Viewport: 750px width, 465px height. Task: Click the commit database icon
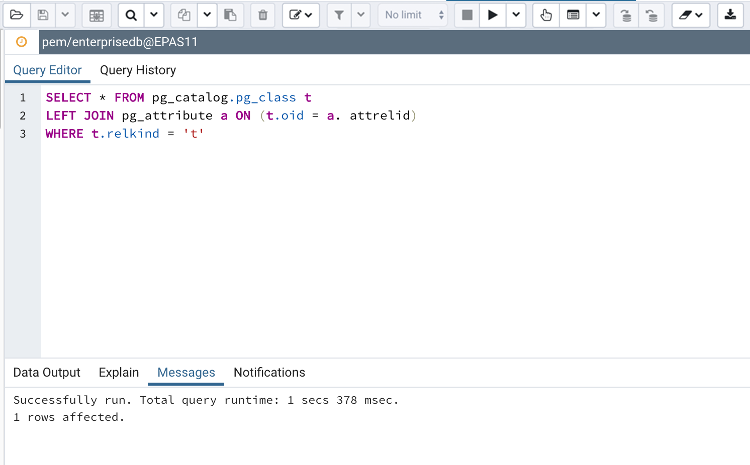point(626,15)
